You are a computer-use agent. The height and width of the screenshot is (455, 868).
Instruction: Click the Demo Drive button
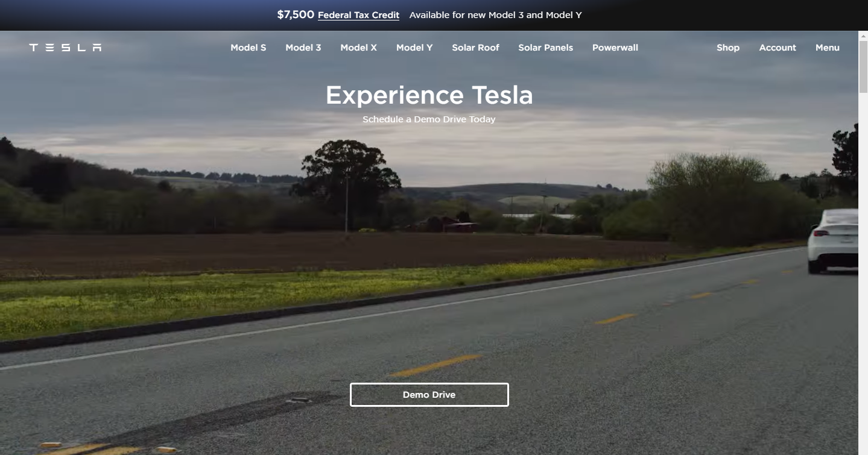point(429,395)
